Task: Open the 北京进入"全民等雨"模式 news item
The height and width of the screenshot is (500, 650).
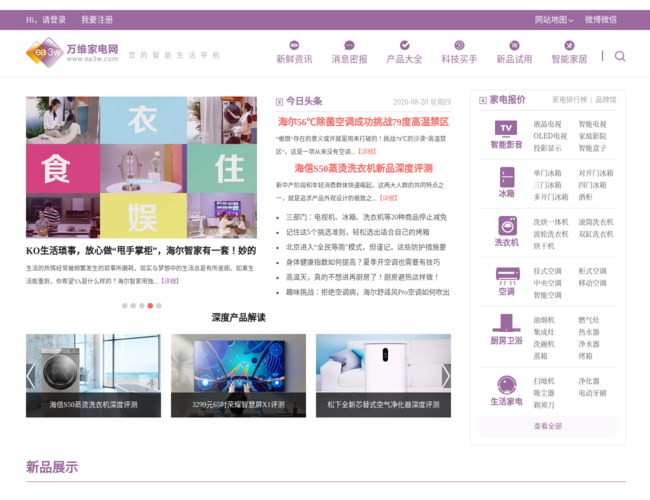Action: point(366,247)
